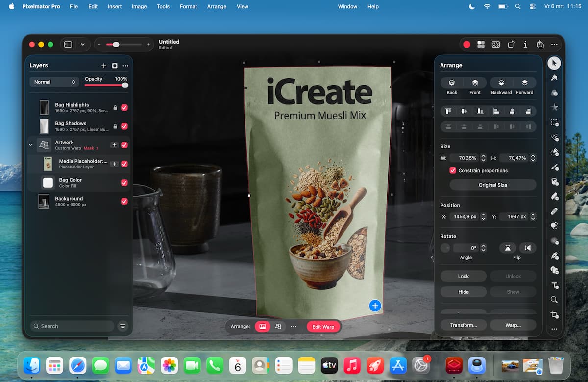Image resolution: width=588 pixels, height=382 pixels.
Task: Hide the Background layer
Action: coord(124,201)
